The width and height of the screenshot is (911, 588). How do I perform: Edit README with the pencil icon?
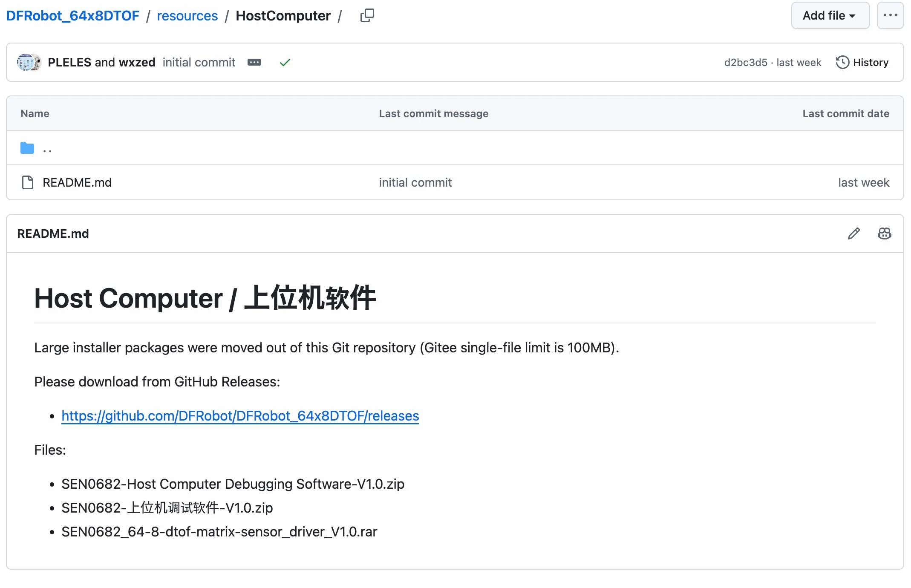tap(854, 233)
